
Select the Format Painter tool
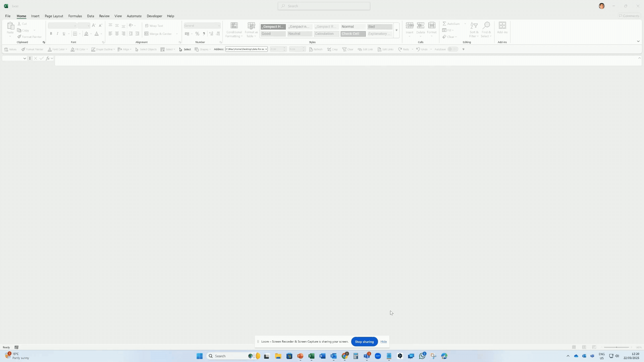point(30,37)
